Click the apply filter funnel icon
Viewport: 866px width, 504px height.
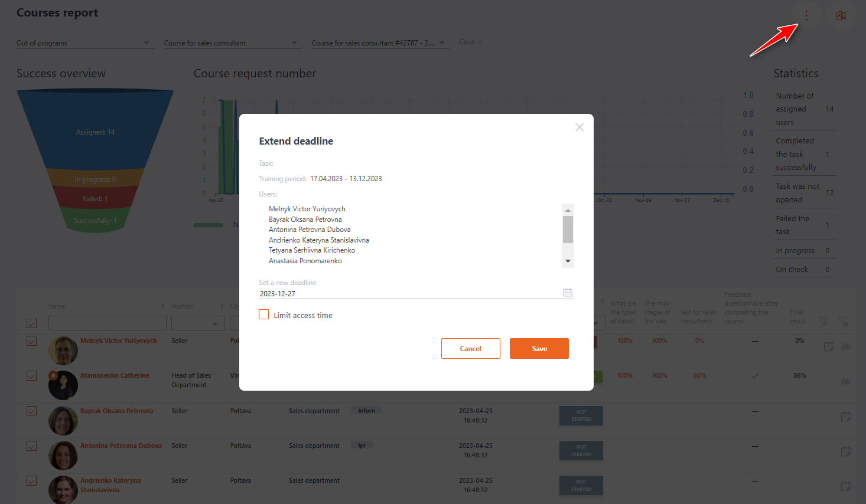pyautogui.click(x=823, y=322)
